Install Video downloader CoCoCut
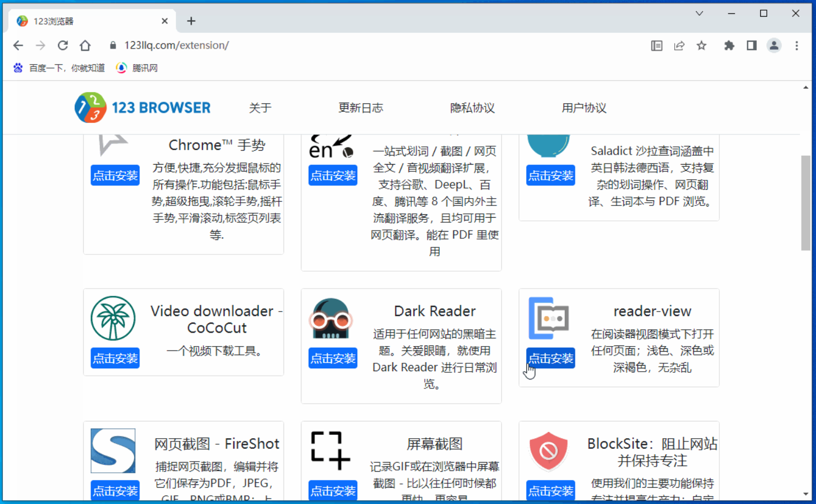The image size is (816, 504). pos(115,358)
